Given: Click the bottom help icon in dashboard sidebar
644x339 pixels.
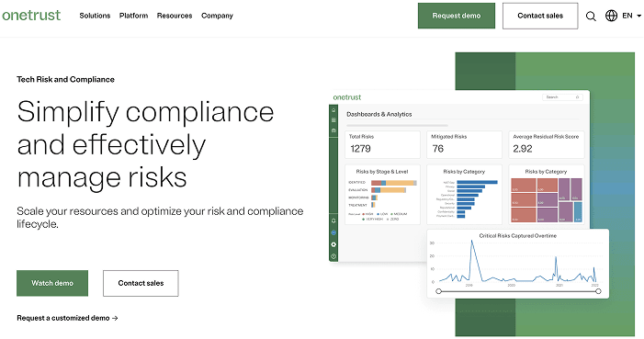Looking at the screenshot, I should [x=333, y=256].
